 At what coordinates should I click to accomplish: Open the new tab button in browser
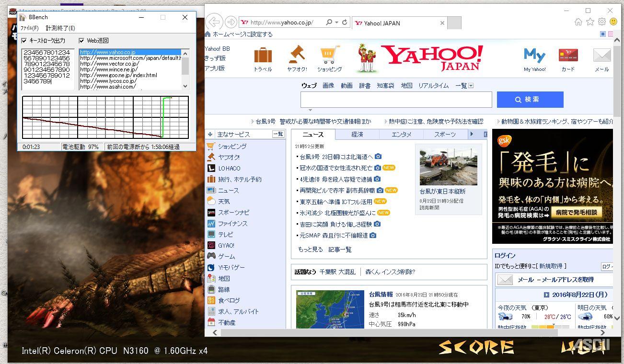click(x=454, y=23)
